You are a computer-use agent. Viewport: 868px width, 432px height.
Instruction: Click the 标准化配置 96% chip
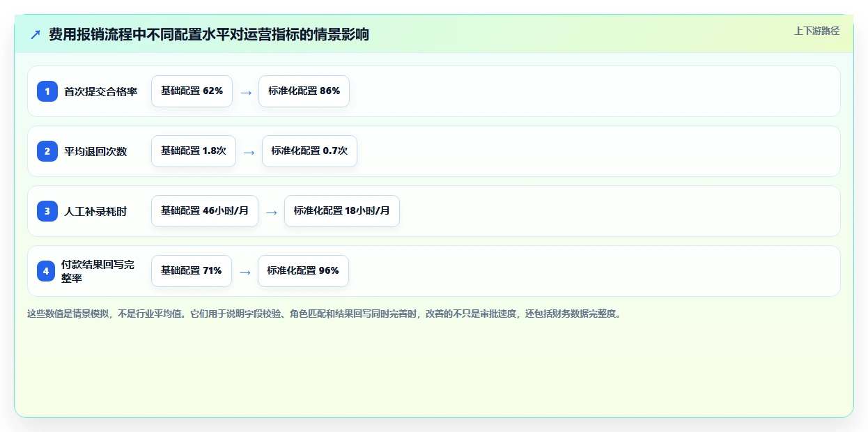coord(303,271)
